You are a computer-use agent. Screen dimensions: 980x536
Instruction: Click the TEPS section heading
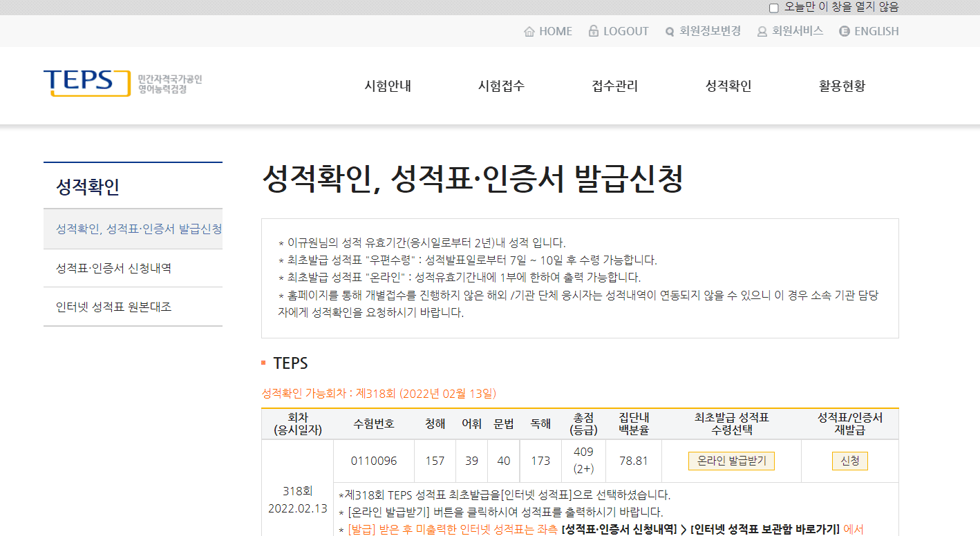click(290, 363)
